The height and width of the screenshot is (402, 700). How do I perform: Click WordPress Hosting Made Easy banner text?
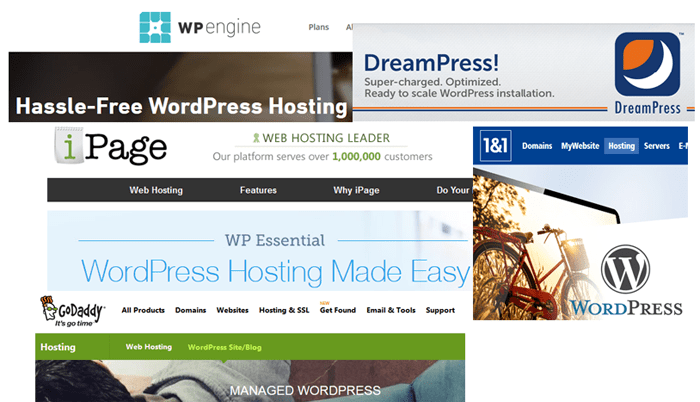(x=275, y=271)
